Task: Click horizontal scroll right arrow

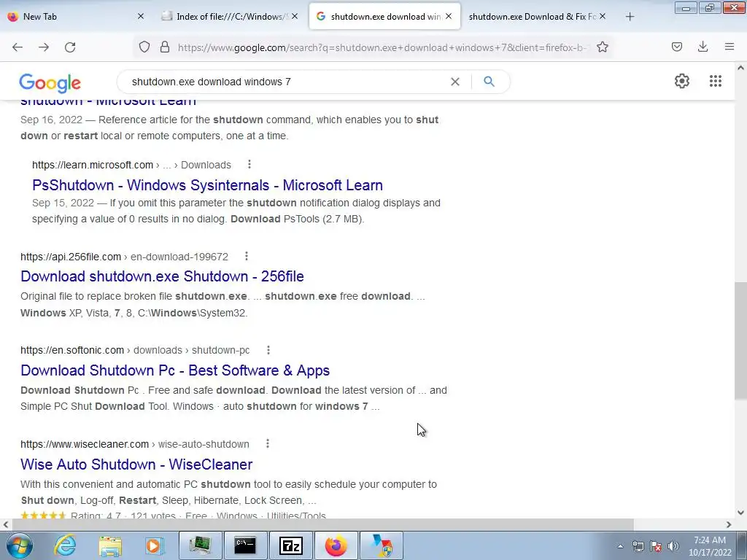Action: point(729,524)
